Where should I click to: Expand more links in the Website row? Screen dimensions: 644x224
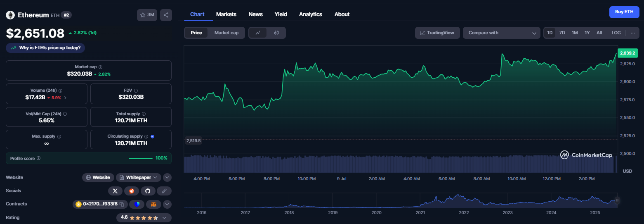[167, 177]
